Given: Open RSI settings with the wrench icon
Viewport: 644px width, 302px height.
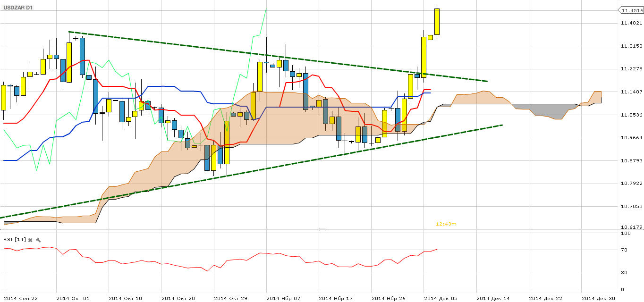Looking at the screenshot, I should [38, 240].
